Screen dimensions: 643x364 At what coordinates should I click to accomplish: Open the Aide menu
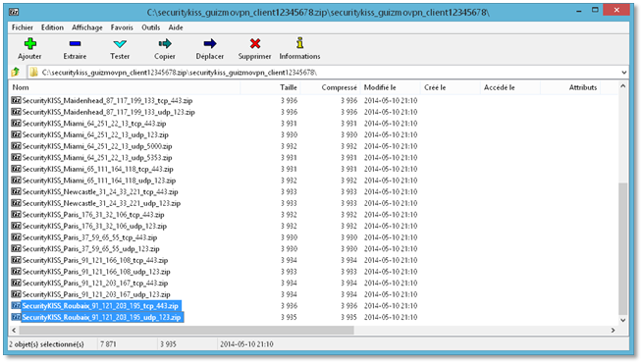click(176, 27)
